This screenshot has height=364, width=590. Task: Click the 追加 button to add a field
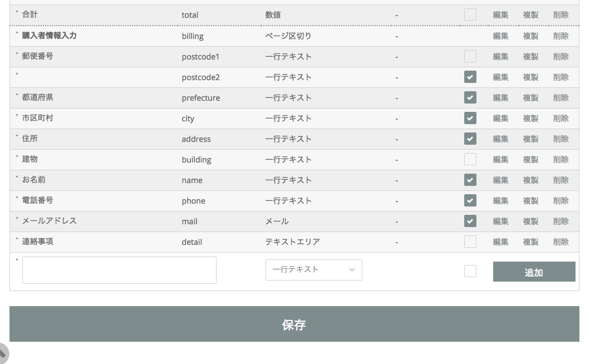534,272
